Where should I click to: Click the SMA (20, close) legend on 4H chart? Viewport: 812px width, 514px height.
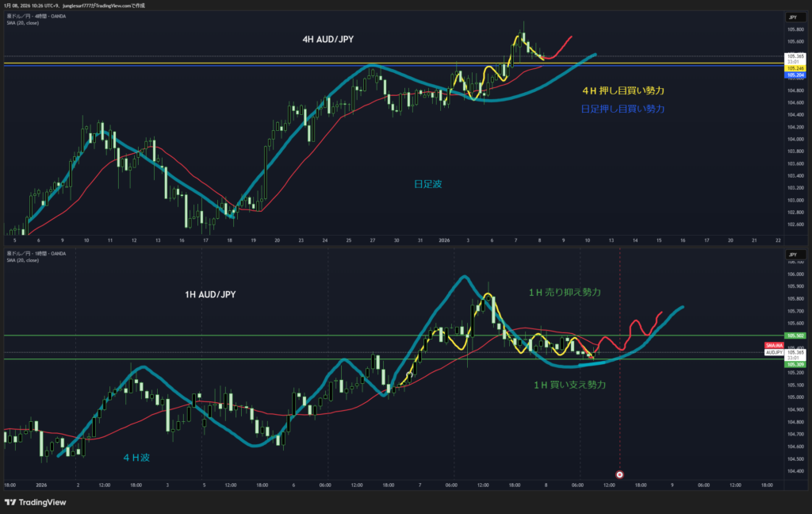pyautogui.click(x=23, y=22)
